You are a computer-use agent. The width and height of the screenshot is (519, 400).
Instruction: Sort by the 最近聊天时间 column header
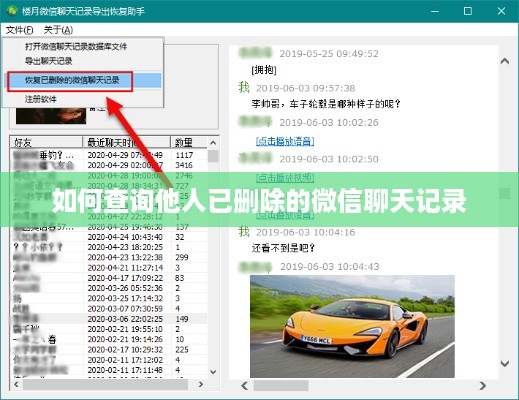(126, 142)
